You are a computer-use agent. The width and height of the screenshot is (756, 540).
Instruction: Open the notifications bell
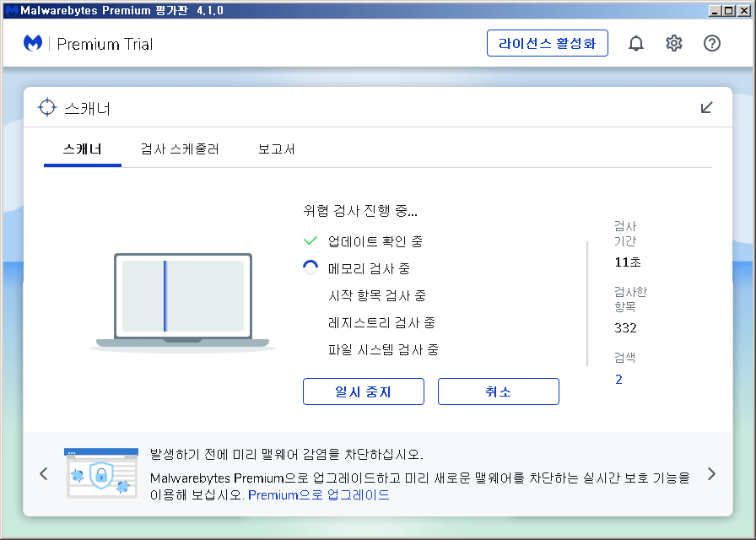pyautogui.click(x=636, y=43)
